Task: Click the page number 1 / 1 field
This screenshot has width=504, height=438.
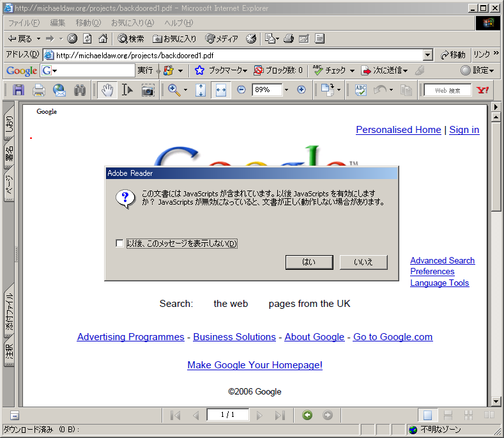Action: click(x=227, y=414)
